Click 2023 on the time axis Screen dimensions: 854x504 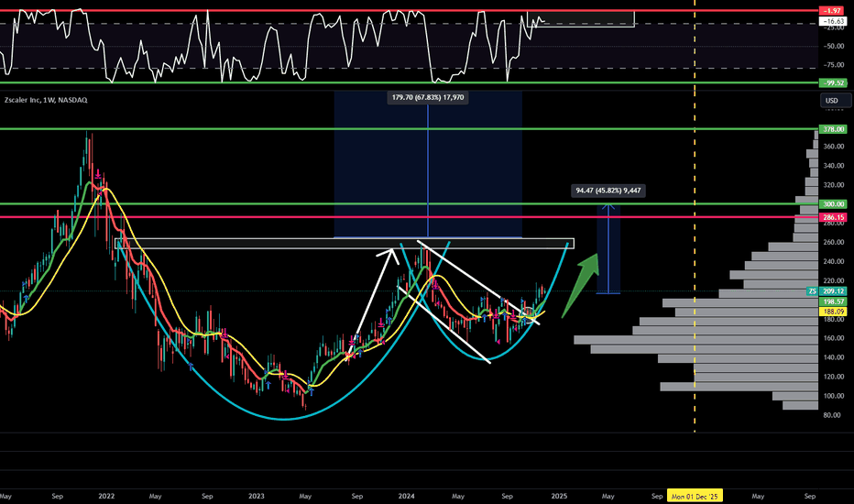(256, 496)
